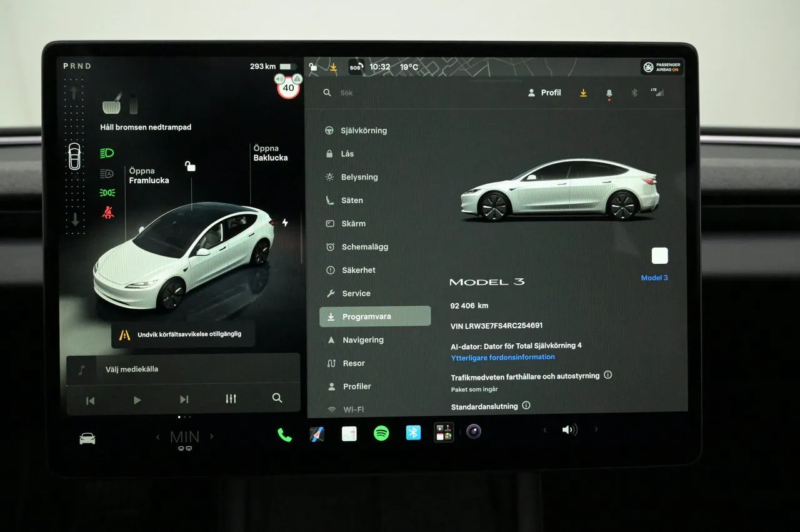The width and height of the screenshot is (800, 532).
Task: Decrease cabin temperature with left chevron
Action: coord(157,438)
